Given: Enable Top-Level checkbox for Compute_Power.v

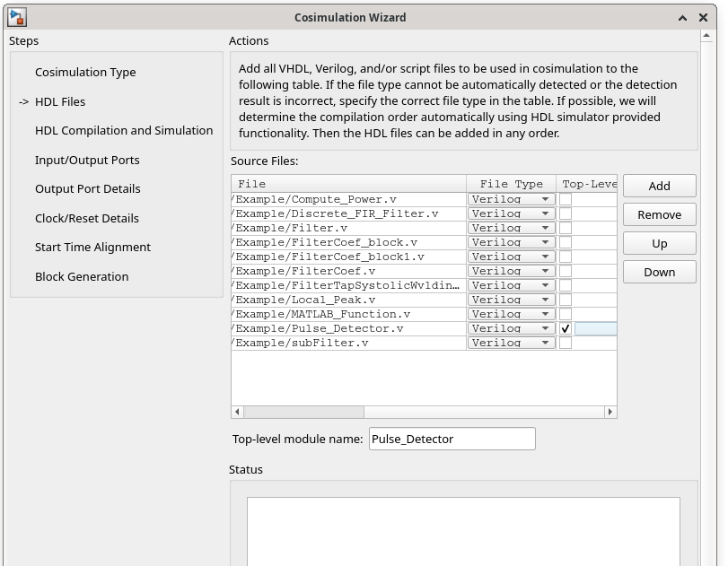Looking at the screenshot, I should [x=566, y=199].
